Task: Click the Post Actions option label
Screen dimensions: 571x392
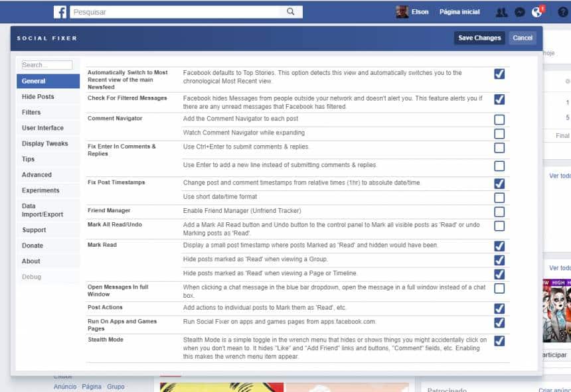Action: point(105,307)
